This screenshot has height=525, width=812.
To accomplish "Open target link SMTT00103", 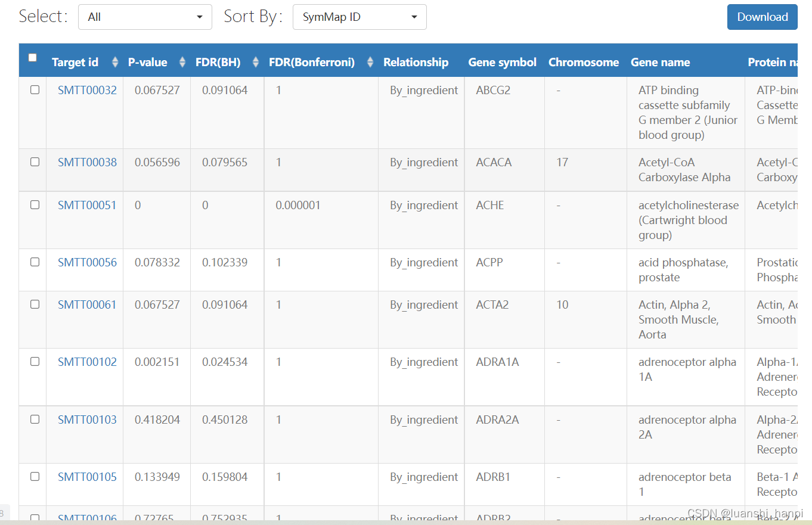I will tap(87, 420).
